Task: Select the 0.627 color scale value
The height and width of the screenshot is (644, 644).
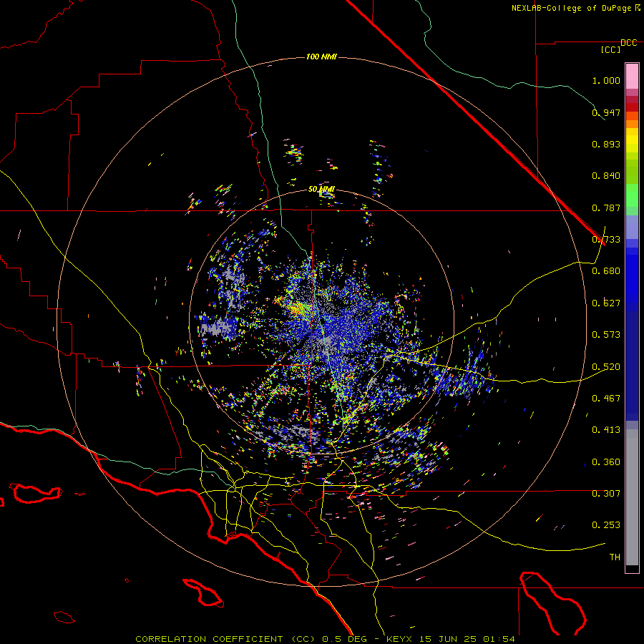Action: coord(606,303)
